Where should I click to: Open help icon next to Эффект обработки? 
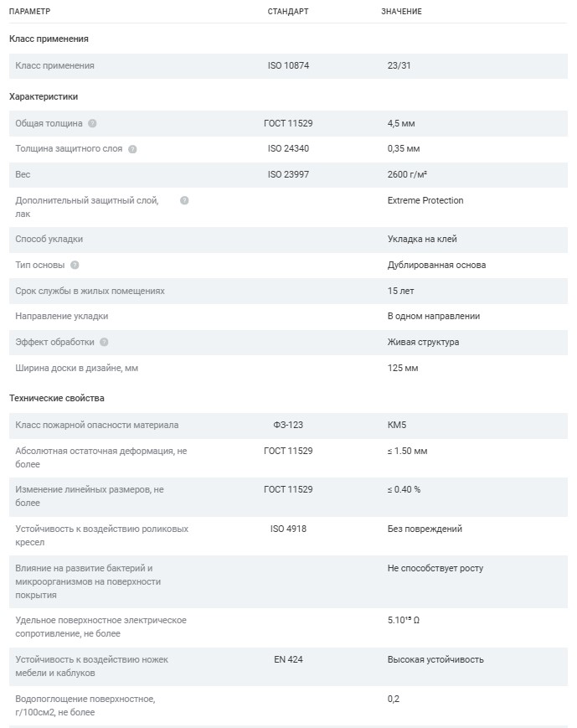[x=104, y=342]
